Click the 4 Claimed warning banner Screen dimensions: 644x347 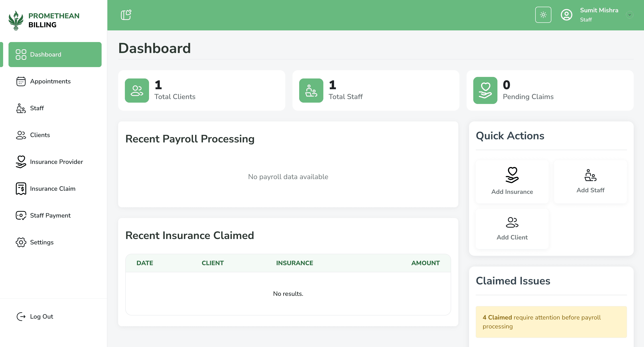551,322
